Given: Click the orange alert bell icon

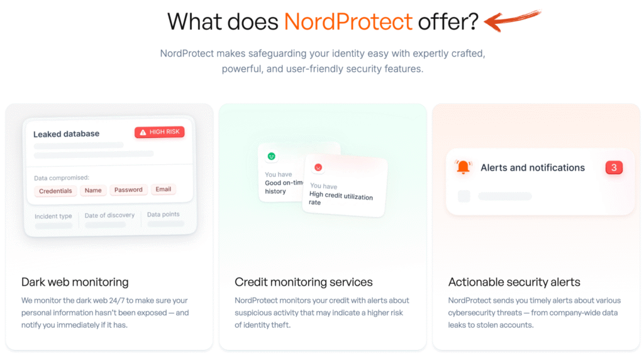Looking at the screenshot, I should pyautogui.click(x=464, y=167).
